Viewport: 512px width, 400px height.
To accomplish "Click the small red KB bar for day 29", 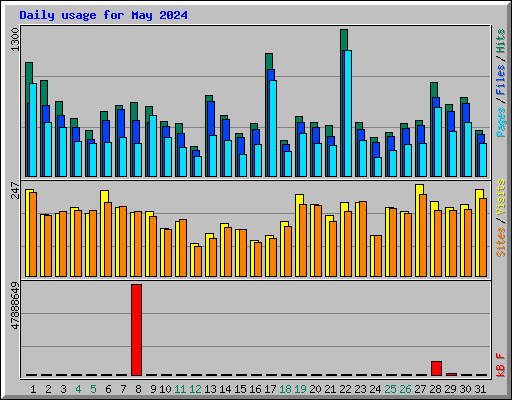I will coord(451,374).
